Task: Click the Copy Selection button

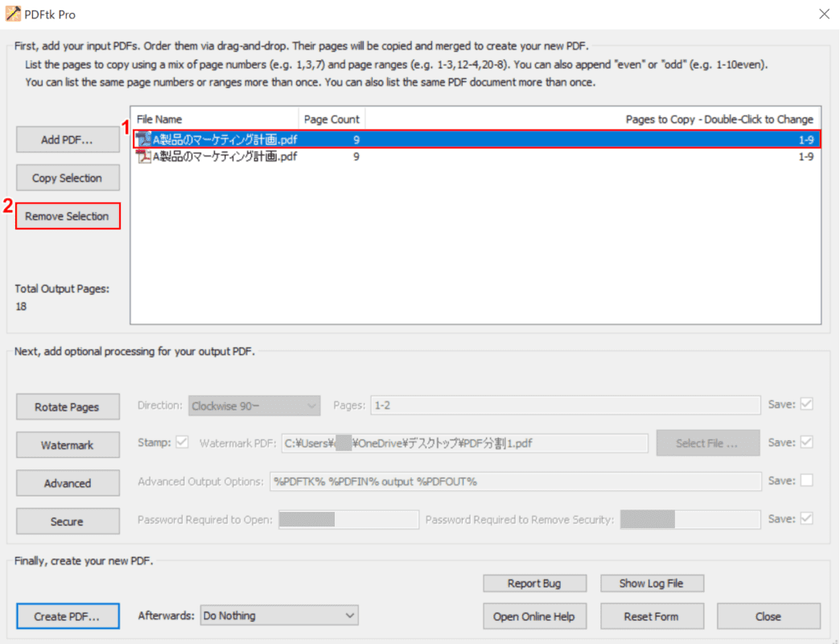Action: (68, 178)
